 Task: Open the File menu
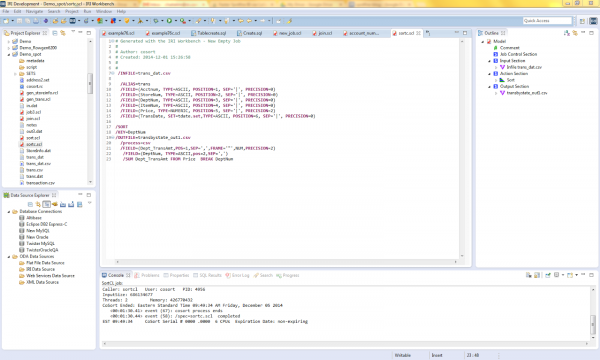tap(6, 11)
